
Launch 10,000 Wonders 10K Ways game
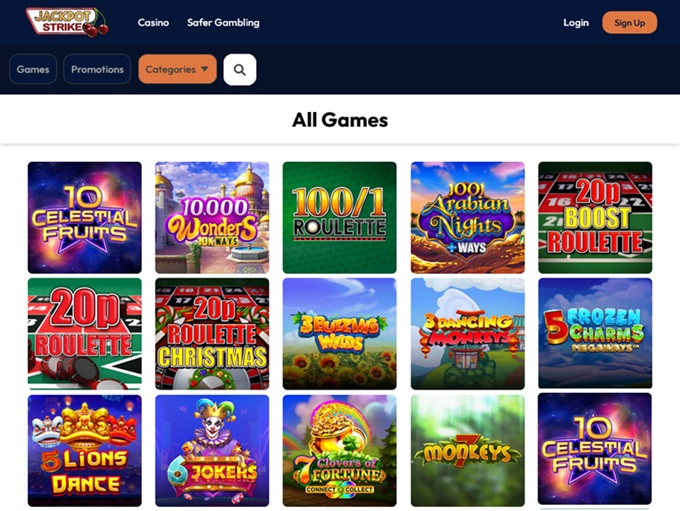(212, 217)
